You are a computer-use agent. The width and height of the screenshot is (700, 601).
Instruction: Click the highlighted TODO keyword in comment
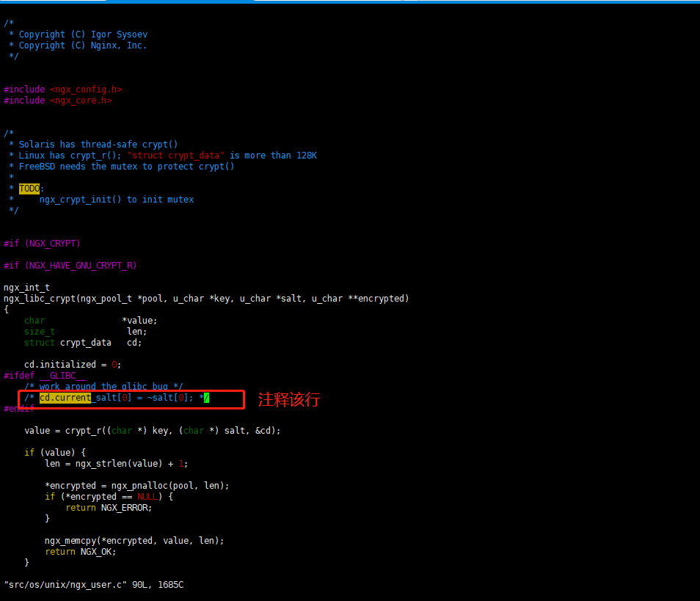pyautogui.click(x=29, y=189)
